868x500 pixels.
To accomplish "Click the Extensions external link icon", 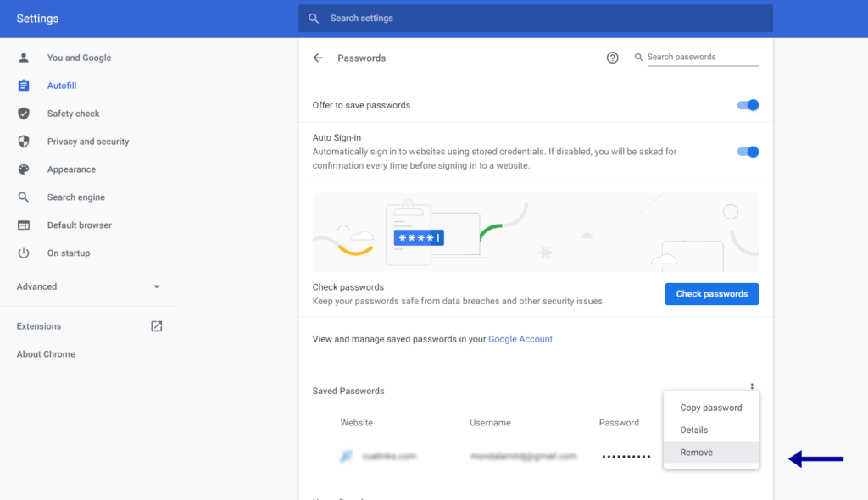I will pyautogui.click(x=156, y=325).
